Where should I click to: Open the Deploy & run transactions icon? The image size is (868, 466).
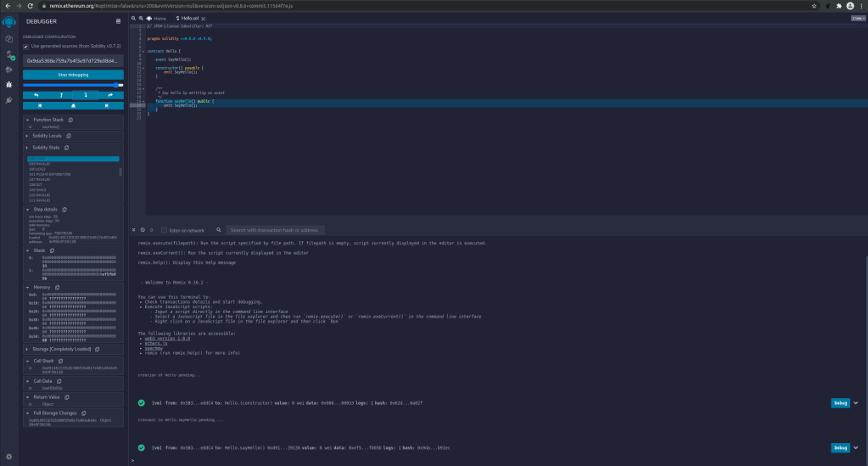(9, 70)
